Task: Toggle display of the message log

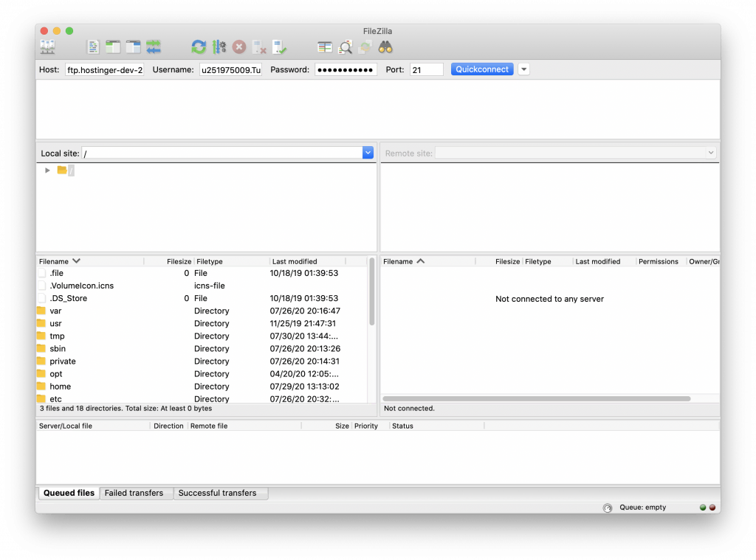Action: coord(92,46)
